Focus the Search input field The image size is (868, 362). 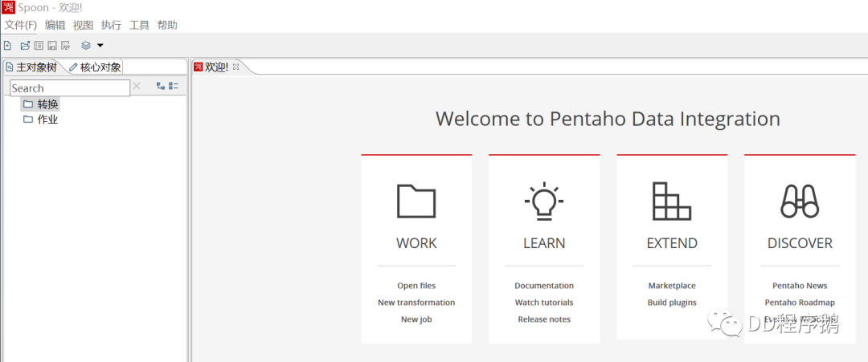(70, 87)
